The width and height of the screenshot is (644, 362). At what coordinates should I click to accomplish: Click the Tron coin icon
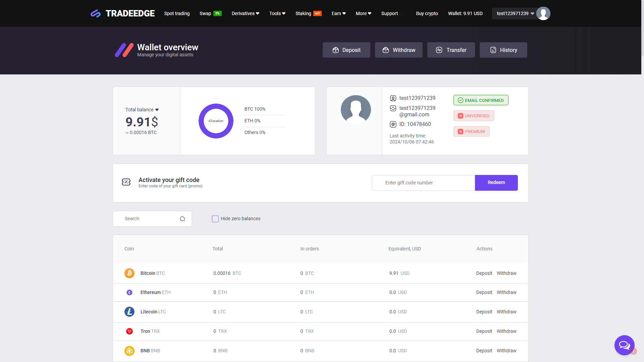[x=129, y=331]
